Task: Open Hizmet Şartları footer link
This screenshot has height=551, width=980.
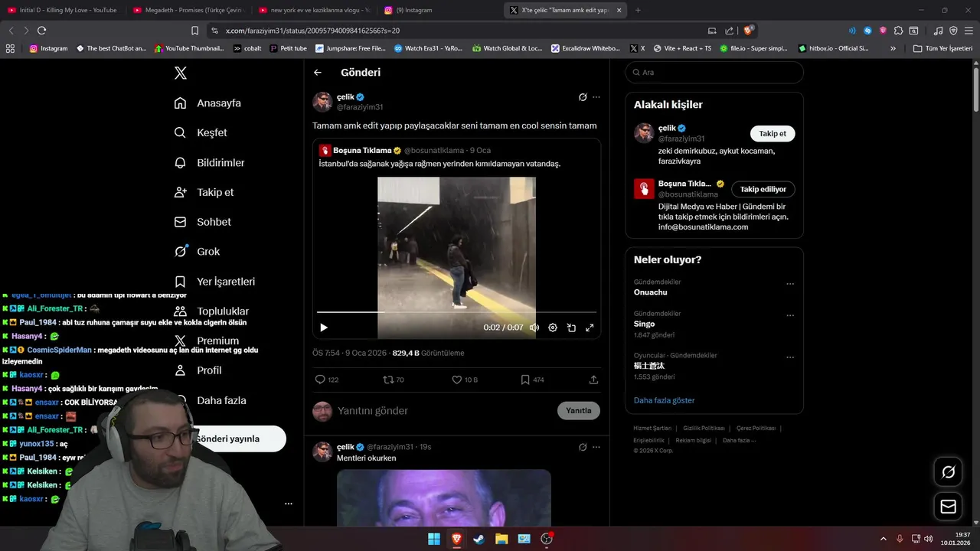Action: click(652, 429)
